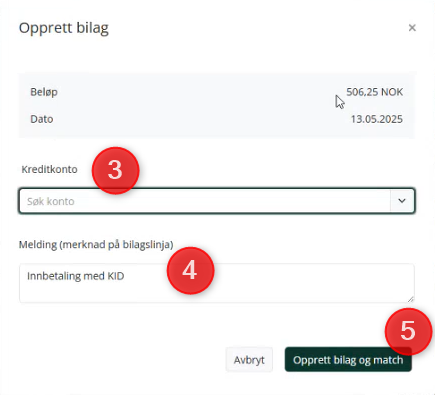Click the Dato label

pyautogui.click(x=42, y=119)
